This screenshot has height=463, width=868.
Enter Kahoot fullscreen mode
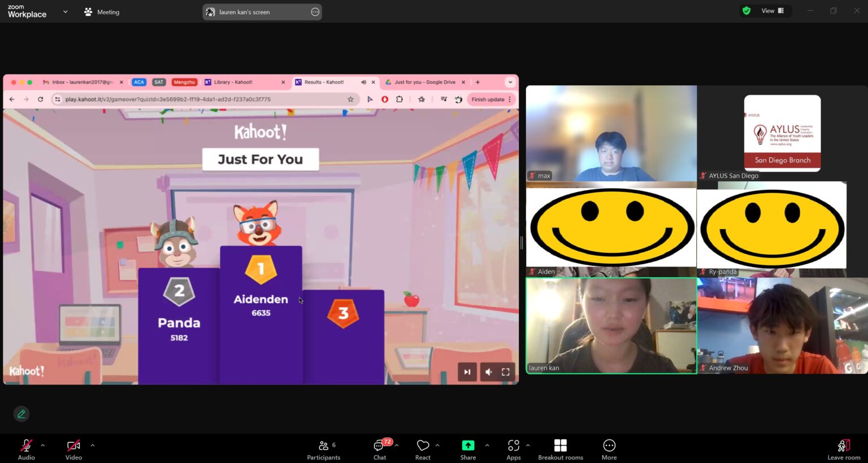(x=506, y=372)
